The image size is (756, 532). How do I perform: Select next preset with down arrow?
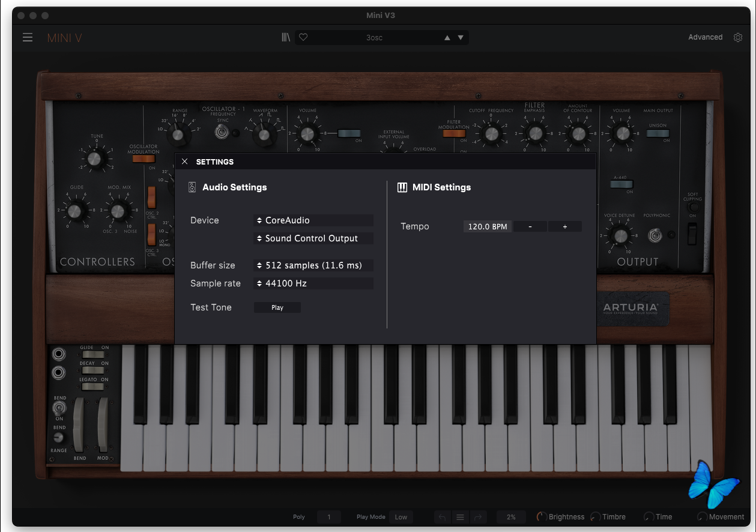coord(461,38)
